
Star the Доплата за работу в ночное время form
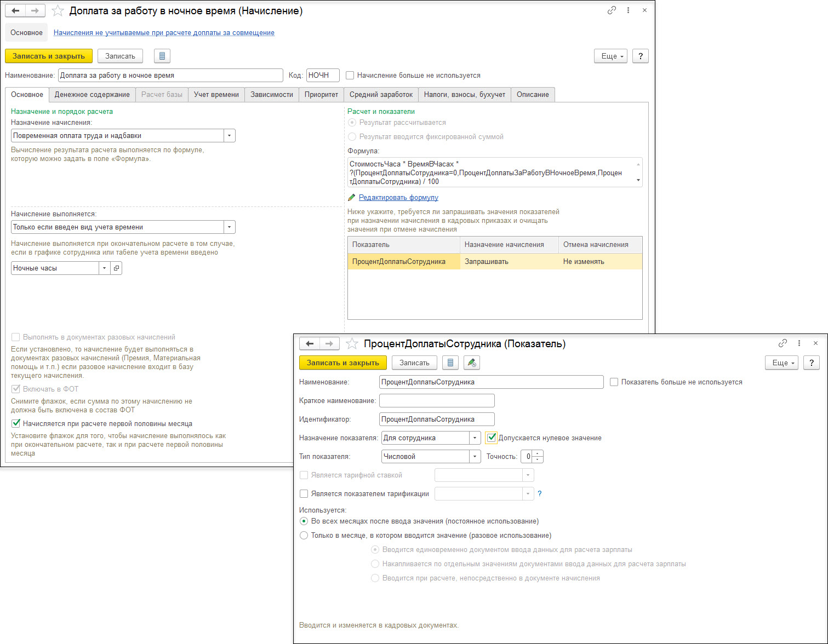(58, 10)
